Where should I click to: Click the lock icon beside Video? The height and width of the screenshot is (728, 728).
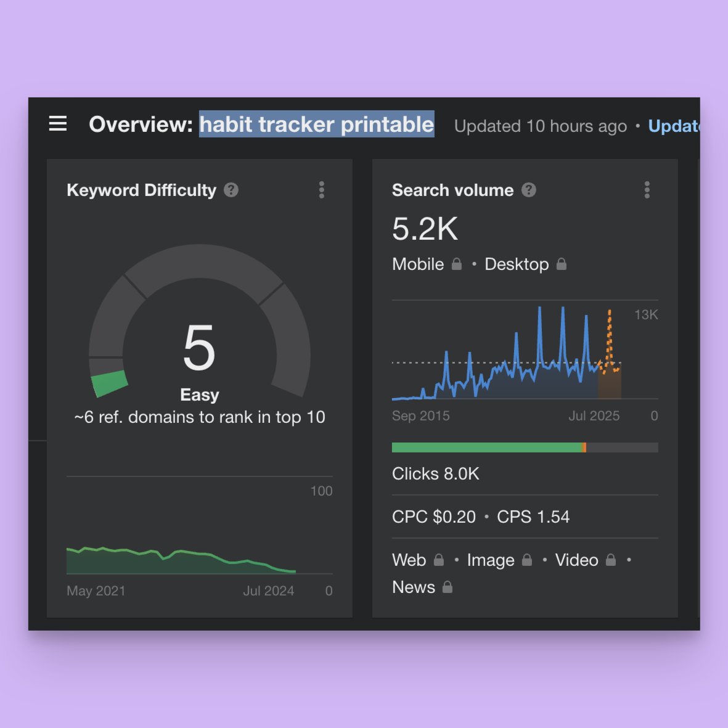pos(611,560)
